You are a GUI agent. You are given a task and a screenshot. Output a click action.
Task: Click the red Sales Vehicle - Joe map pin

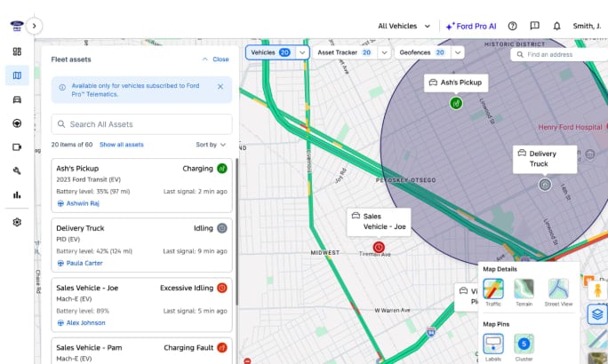[379, 247]
